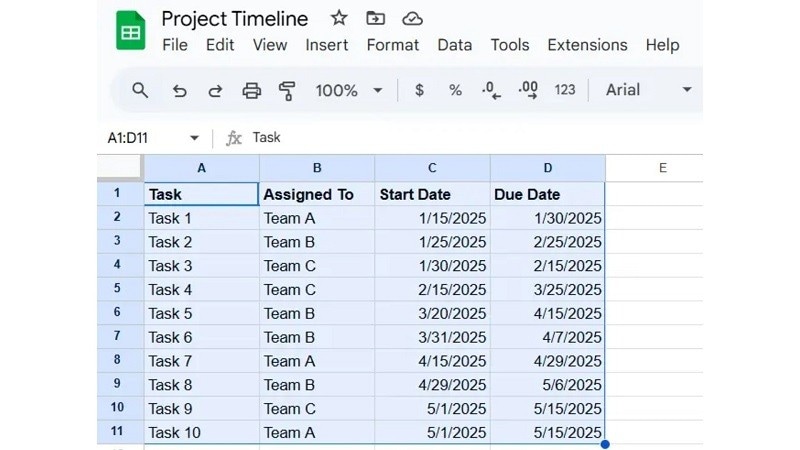800x450 pixels.
Task: Click the move to folder icon
Action: [376, 19]
